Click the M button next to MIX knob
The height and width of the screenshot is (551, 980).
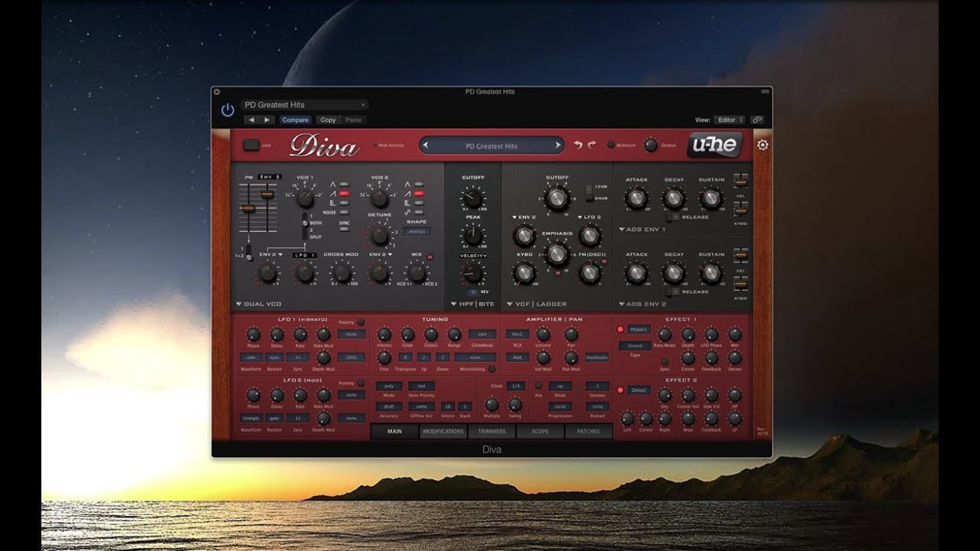click(x=431, y=258)
